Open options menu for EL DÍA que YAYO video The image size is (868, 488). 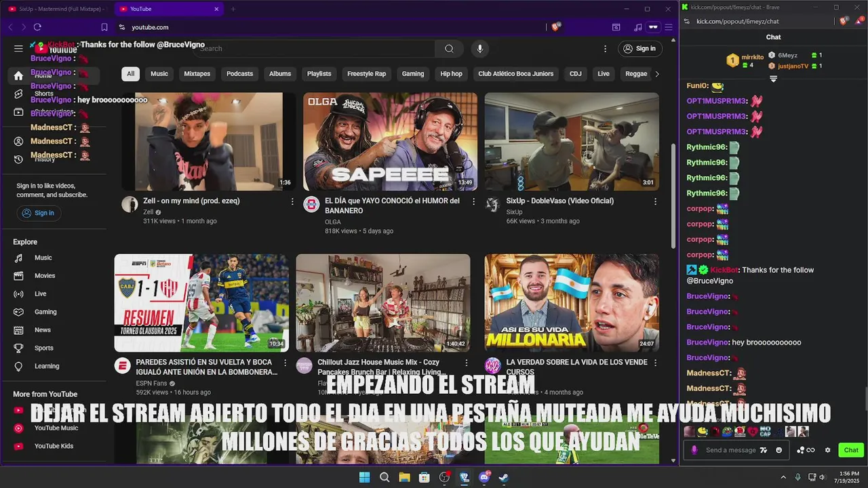[474, 201]
